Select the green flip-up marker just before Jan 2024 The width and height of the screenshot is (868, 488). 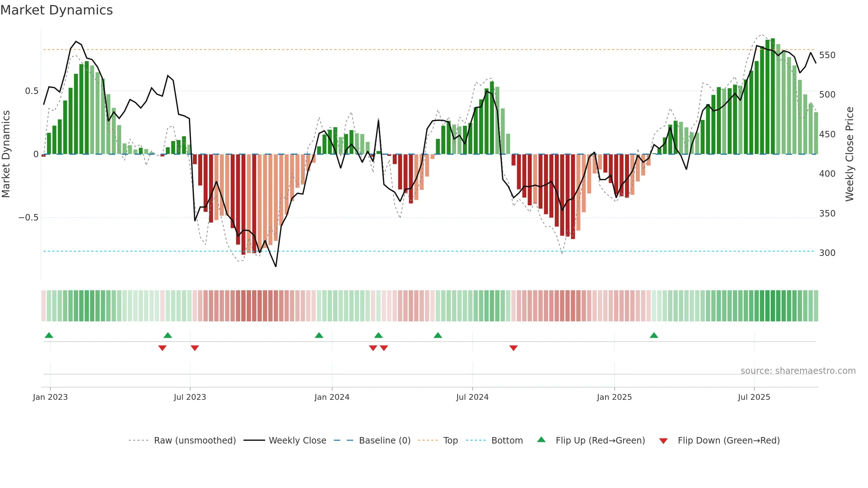tap(319, 335)
